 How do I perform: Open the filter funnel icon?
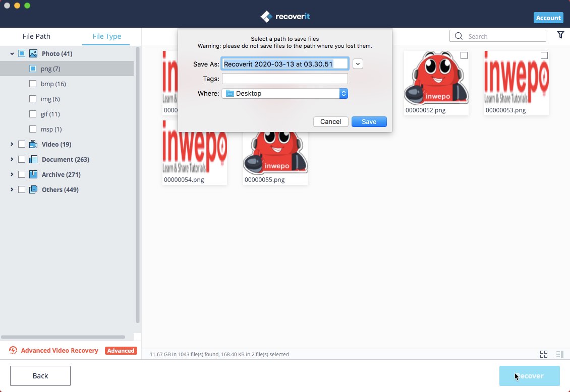(x=560, y=35)
